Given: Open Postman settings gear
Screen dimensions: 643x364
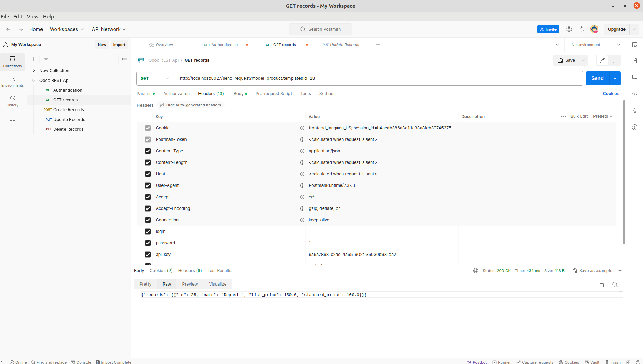Looking at the screenshot, I should [x=569, y=29].
